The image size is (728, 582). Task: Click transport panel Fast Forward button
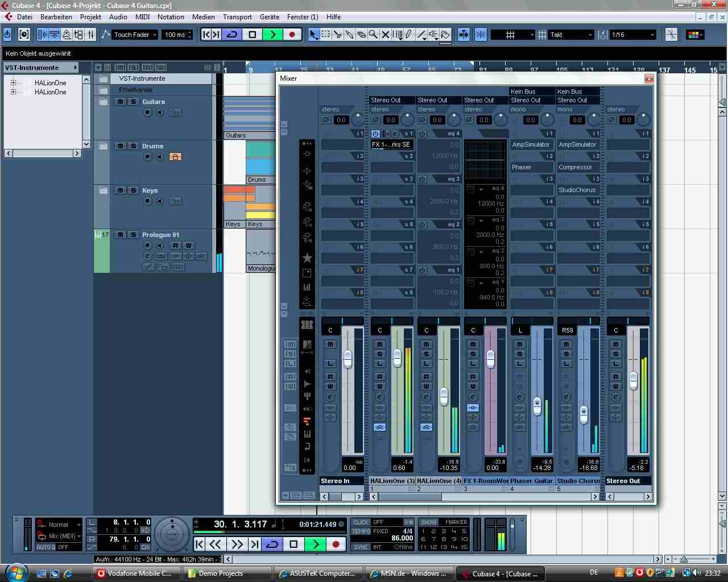pyautogui.click(x=237, y=544)
